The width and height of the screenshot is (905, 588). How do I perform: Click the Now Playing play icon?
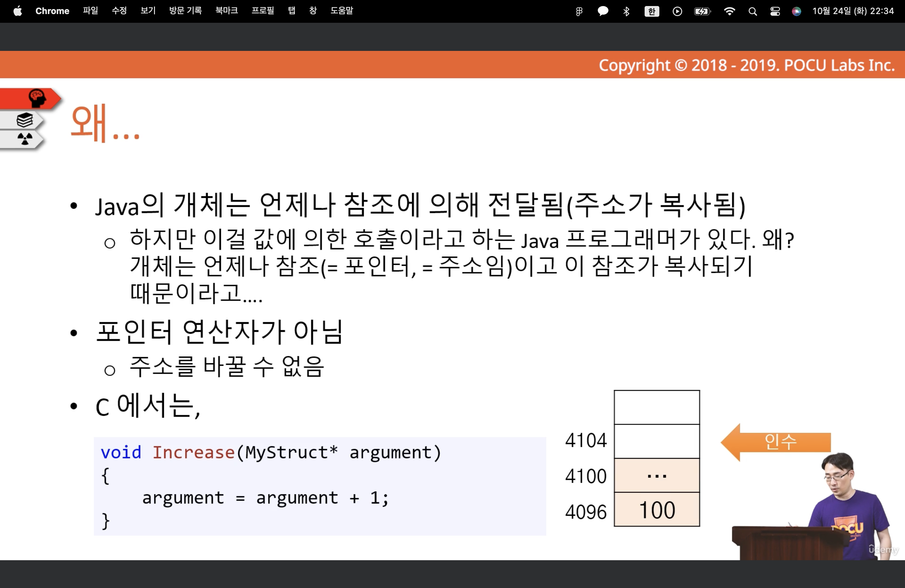pos(677,11)
